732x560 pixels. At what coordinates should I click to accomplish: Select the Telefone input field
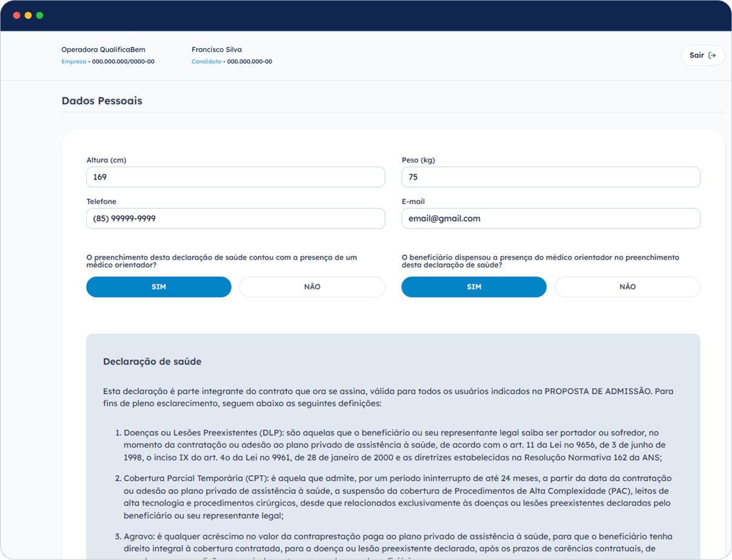pos(236,218)
